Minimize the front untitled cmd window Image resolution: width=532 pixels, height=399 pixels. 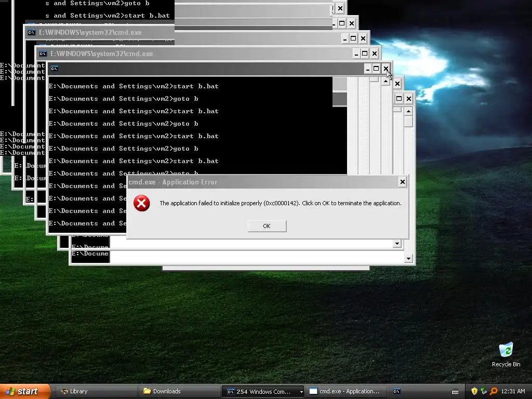click(x=367, y=69)
